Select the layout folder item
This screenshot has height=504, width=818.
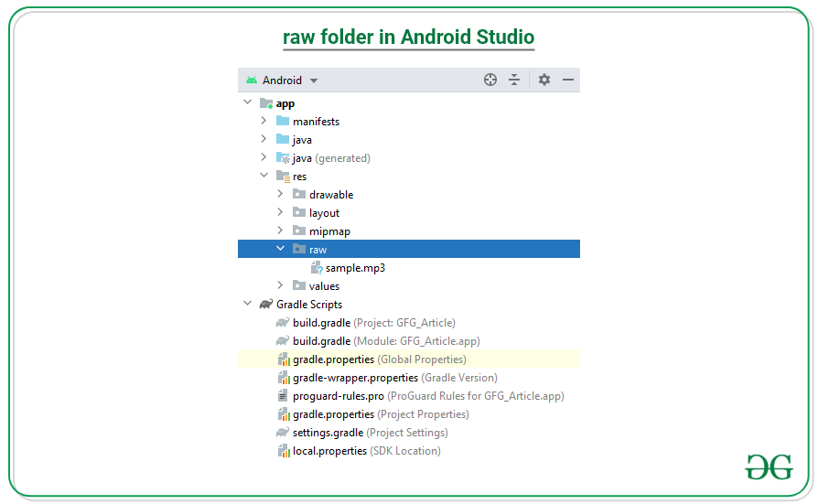tap(324, 213)
